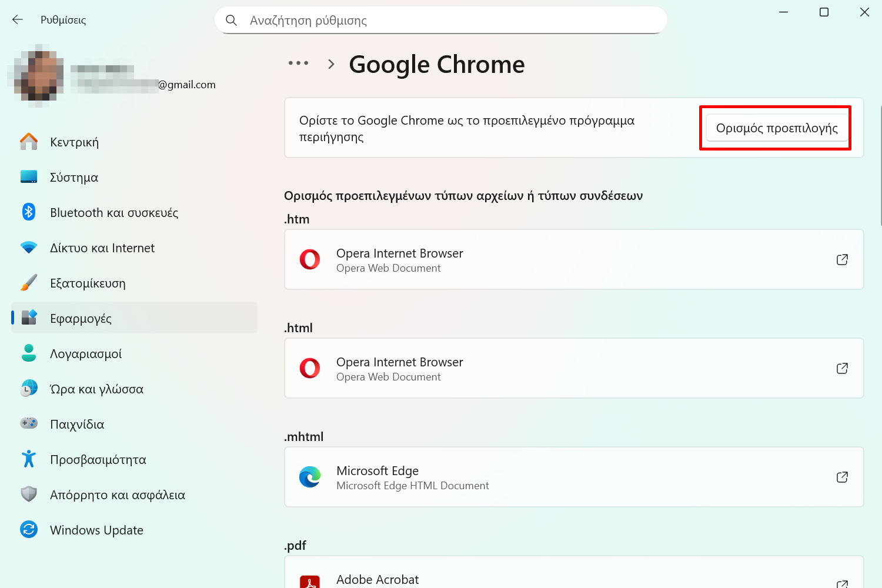This screenshot has height=588, width=882.
Task: Click the Home house icon for Κεντρική
Action: [29, 142]
